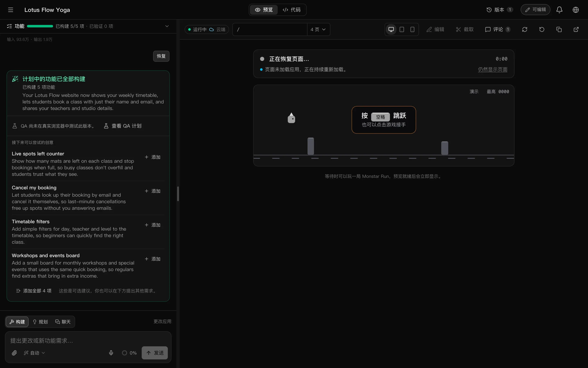Click the paperclip attach icon
This screenshot has height=368, width=588.
coord(14,353)
